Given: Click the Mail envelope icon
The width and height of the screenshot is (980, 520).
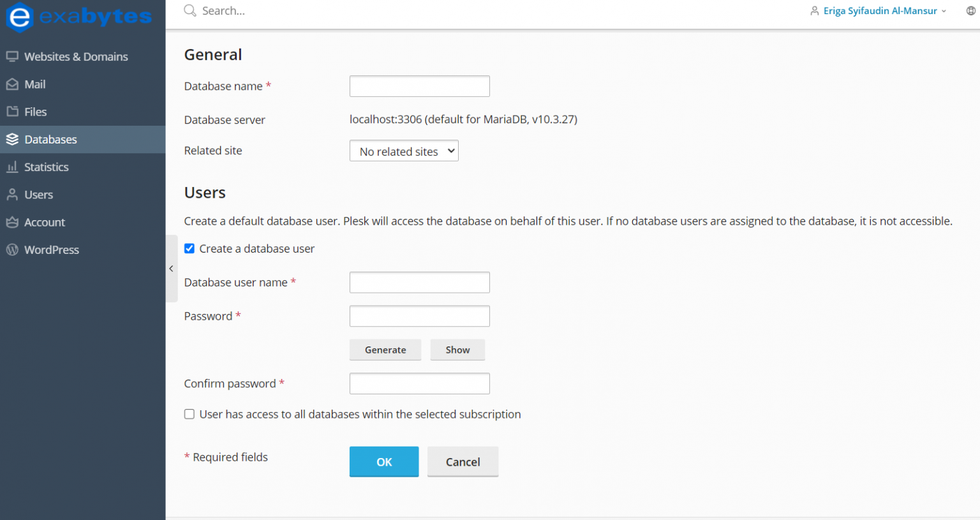Looking at the screenshot, I should coord(12,84).
